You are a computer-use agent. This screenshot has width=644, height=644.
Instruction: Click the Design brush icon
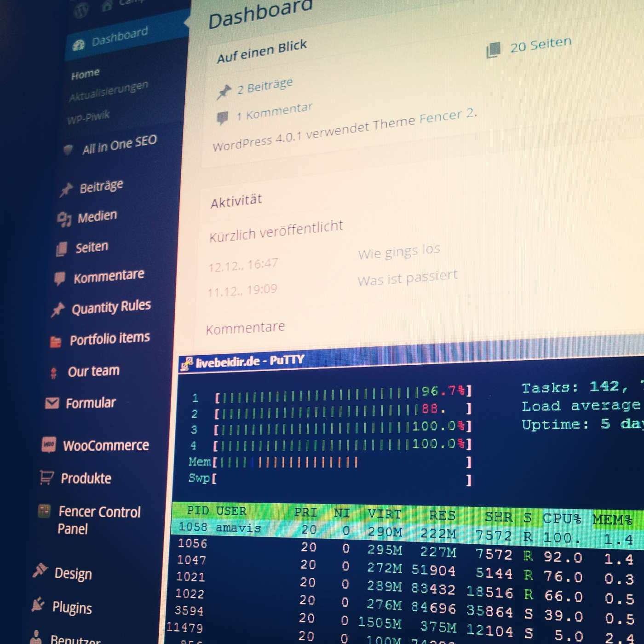tap(40, 570)
